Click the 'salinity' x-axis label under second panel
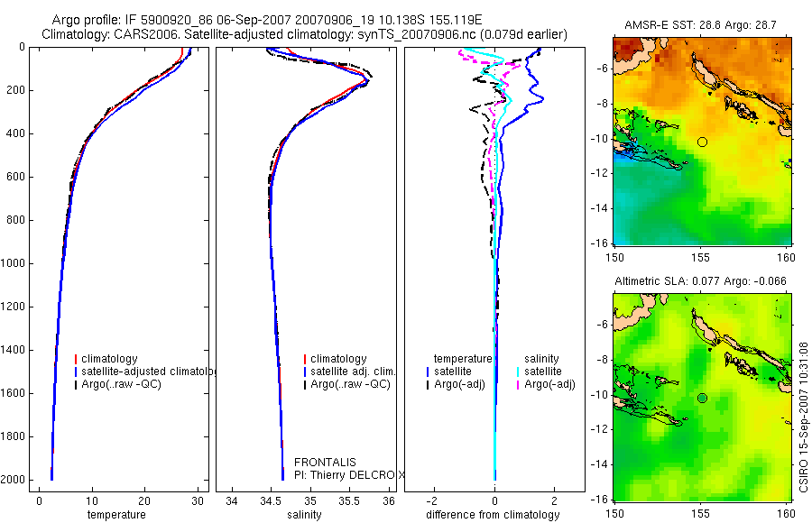The image size is (812, 523). tap(305, 515)
